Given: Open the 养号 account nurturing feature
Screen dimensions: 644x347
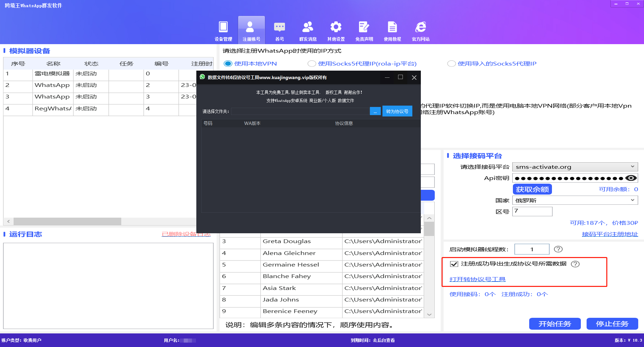Looking at the screenshot, I should click(x=279, y=30).
